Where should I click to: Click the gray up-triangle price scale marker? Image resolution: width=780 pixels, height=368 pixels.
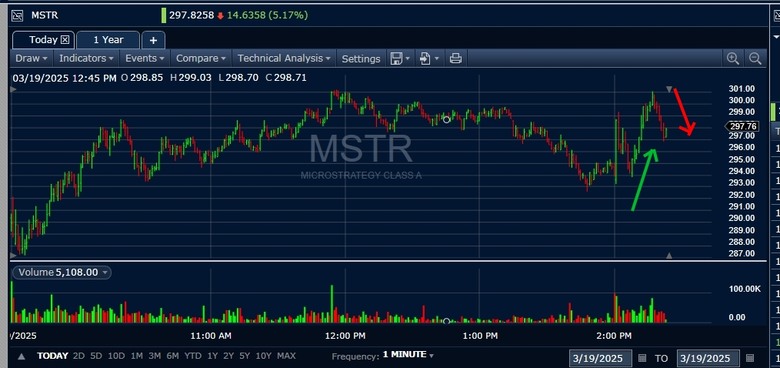[x=669, y=255]
